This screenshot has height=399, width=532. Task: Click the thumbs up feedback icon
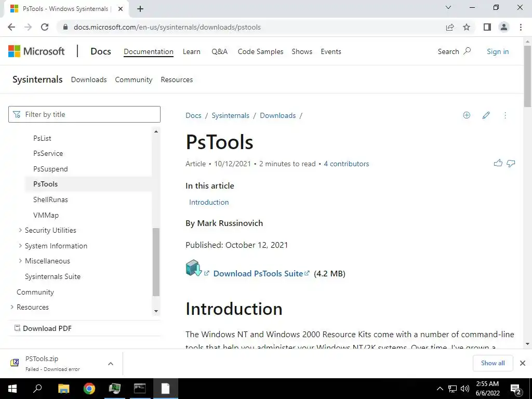point(498,163)
